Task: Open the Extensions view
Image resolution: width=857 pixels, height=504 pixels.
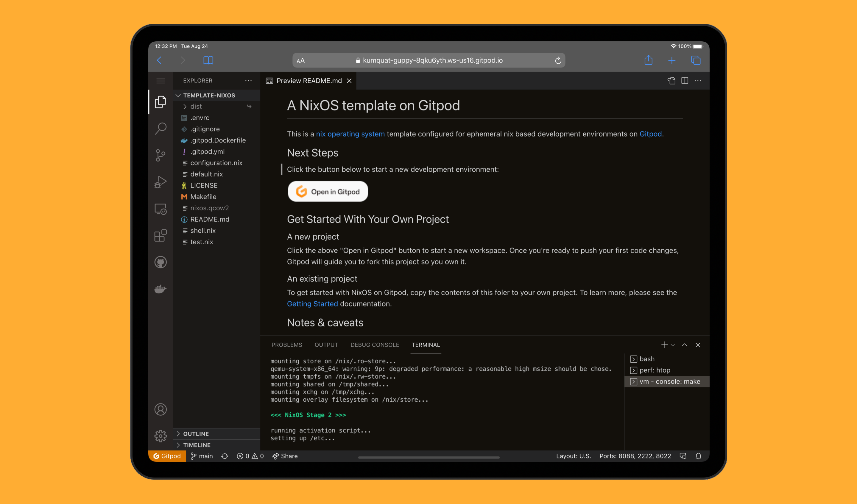Action: tap(160, 236)
